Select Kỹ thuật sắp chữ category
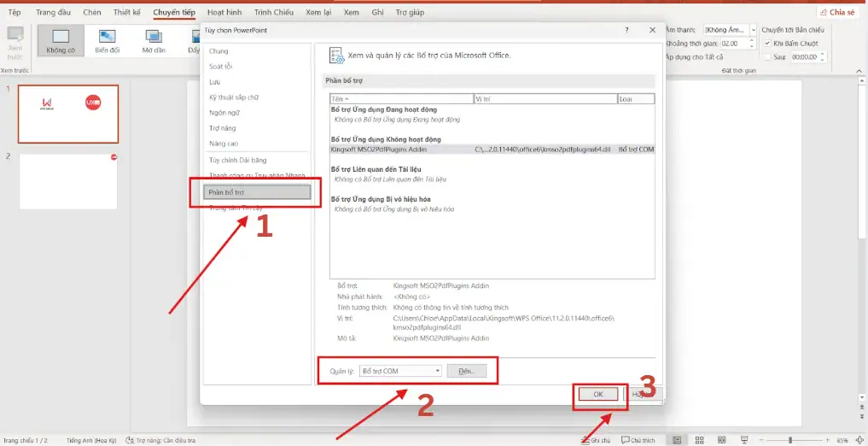The image size is (868, 446). pyautogui.click(x=234, y=97)
